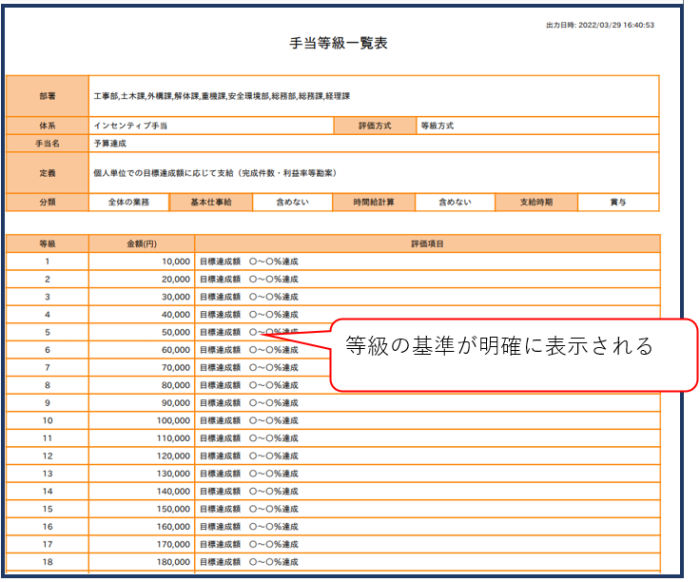Click the 予算達成 allowance name
Image resolution: width=700 pixels, height=582 pixels.
point(110,144)
